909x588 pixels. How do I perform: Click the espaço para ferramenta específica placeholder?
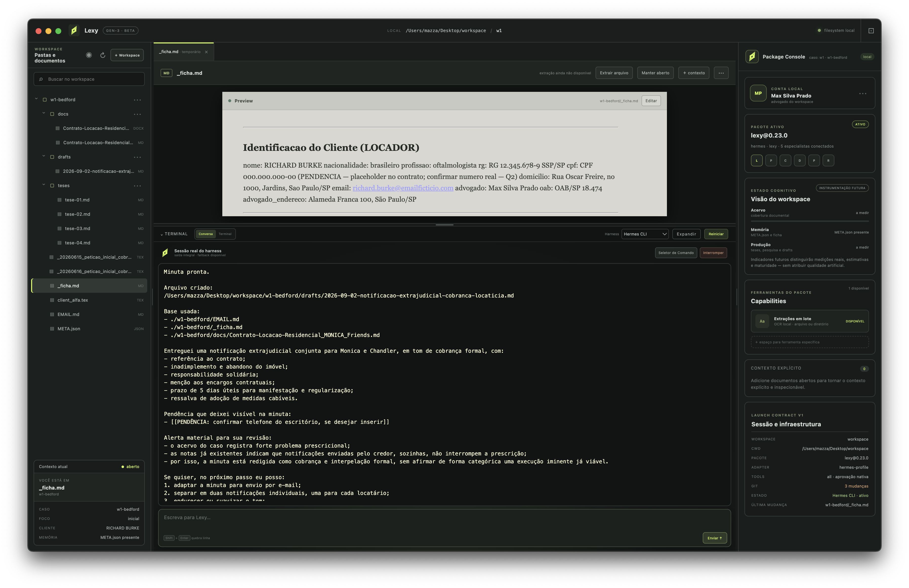coord(810,342)
